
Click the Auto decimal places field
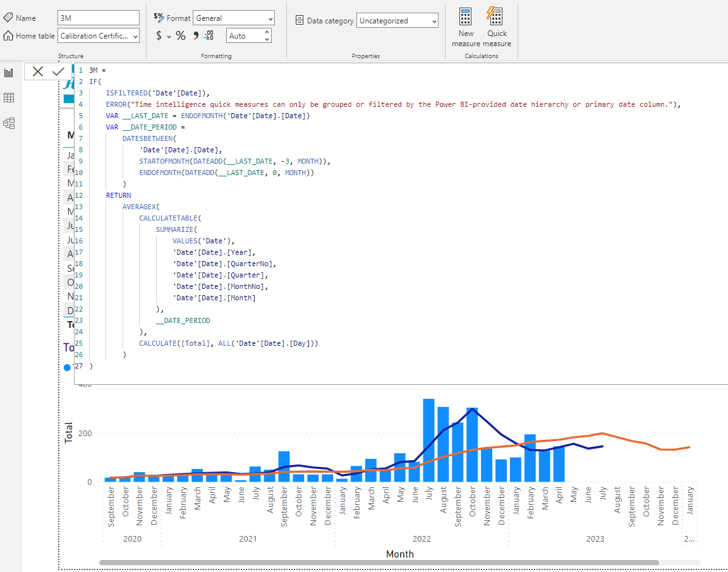[x=245, y=36]
